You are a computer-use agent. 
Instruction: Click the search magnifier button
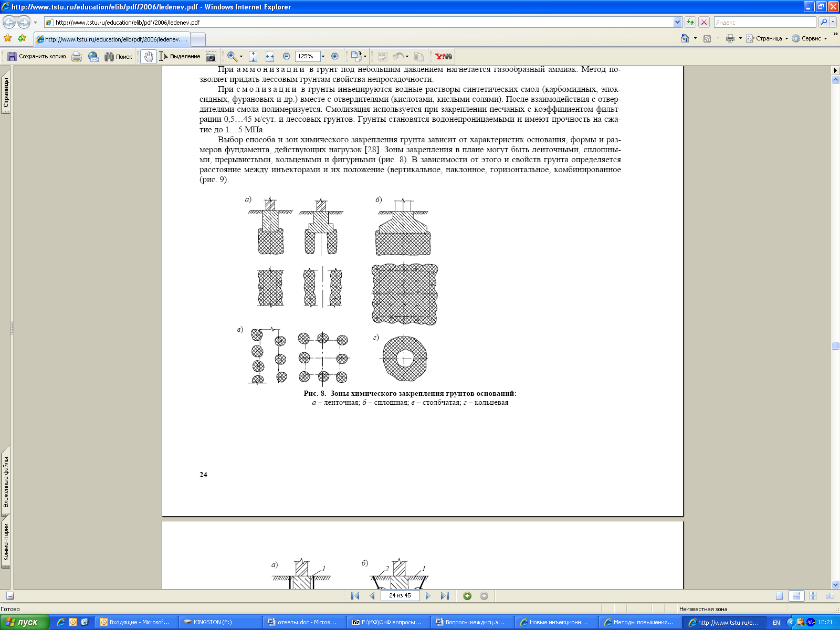pos(823,22)
